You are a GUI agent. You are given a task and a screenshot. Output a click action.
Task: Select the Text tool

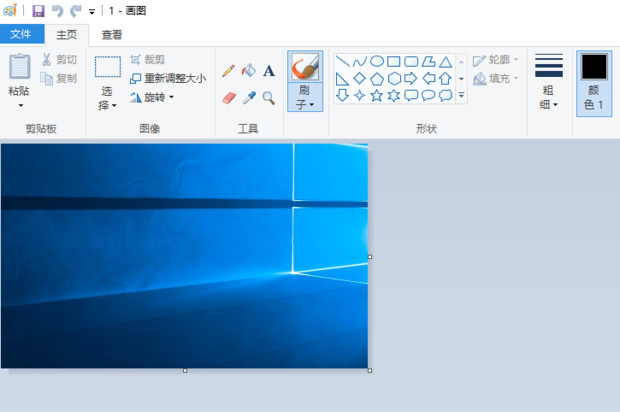pos(269,71)
